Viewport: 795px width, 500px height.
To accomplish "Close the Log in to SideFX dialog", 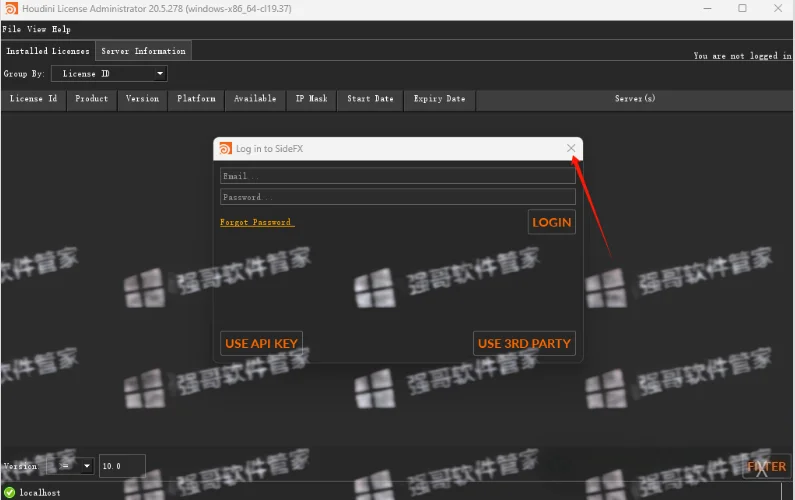I will click(571, 148).
